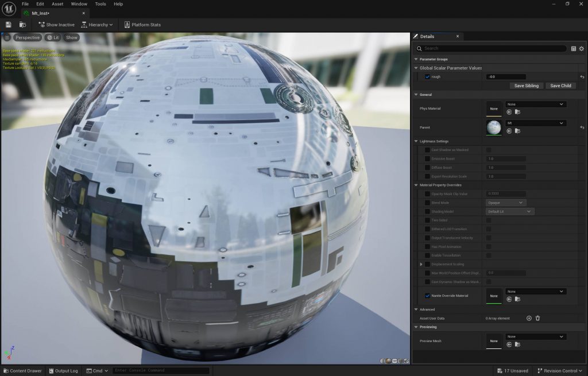The height and width of the screenshot is (376, 588).
Task: Collapse the Material Property Overrides section
Action: (x=416, y=185)
